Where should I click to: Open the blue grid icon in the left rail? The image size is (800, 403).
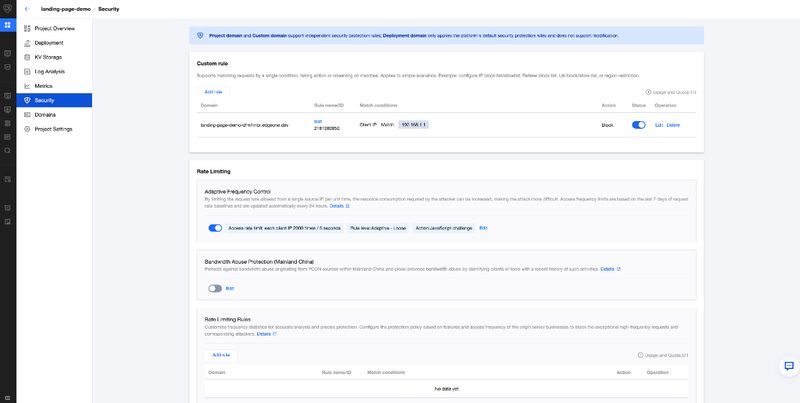pos(8,24)
